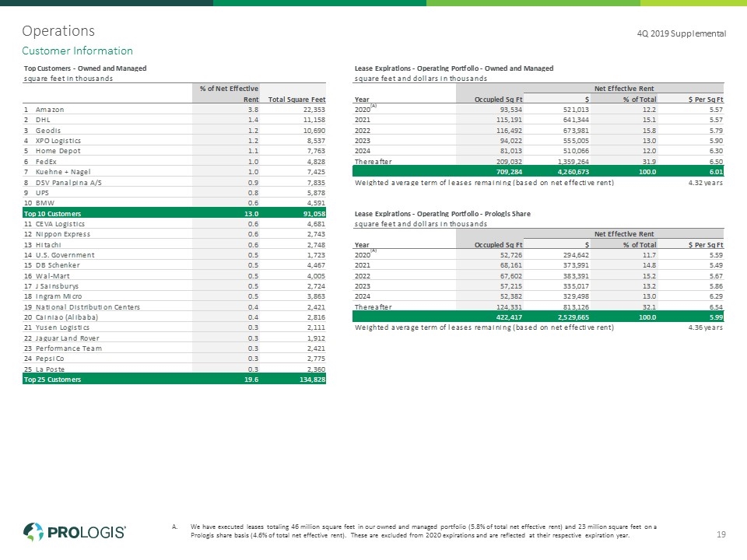The height and width of the screenshot is (560, 747).
Task: Click the 555,005 rent value for 2023
Action: pos(576,141)
